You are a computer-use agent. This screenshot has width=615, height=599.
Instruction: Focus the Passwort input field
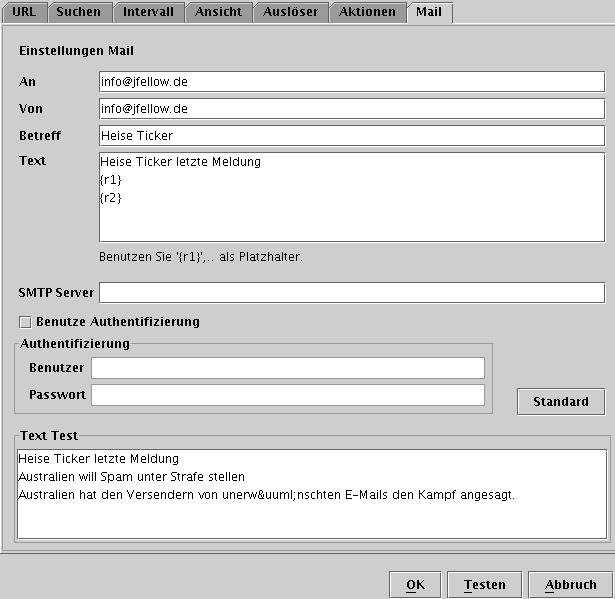287,395
